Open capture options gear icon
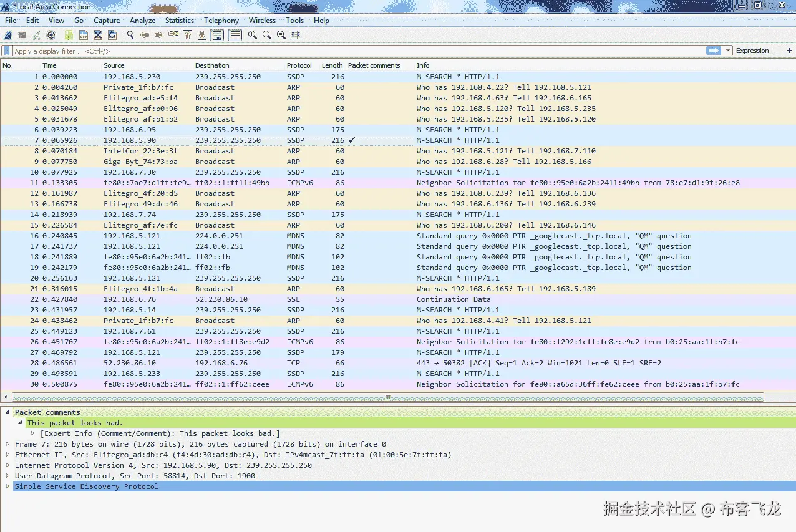This screenshot has height=532, width=796. pyautogui.click(x=51, y=36)
